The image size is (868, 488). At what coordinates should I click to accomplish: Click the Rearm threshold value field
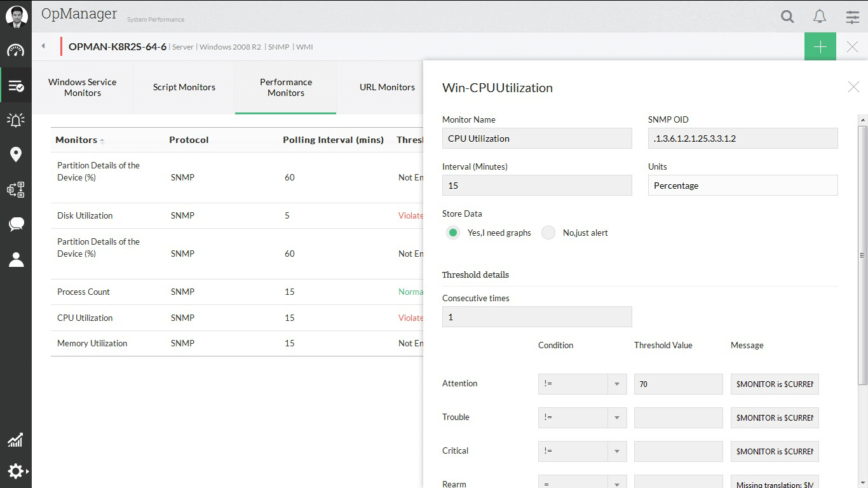(679, 482)
